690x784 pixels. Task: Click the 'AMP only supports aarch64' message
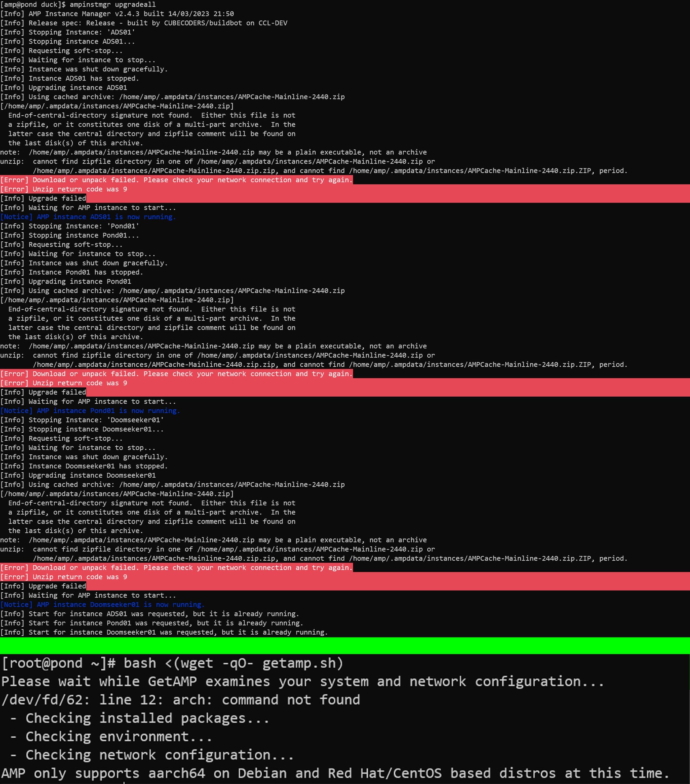336,773
